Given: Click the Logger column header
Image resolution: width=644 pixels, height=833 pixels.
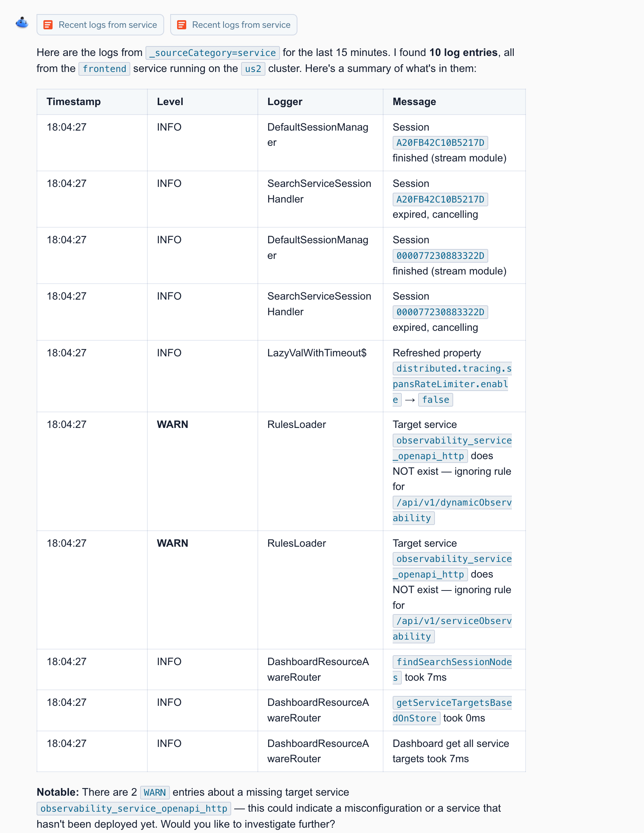Looking at the screenshot, I should (x=284, y=102).
